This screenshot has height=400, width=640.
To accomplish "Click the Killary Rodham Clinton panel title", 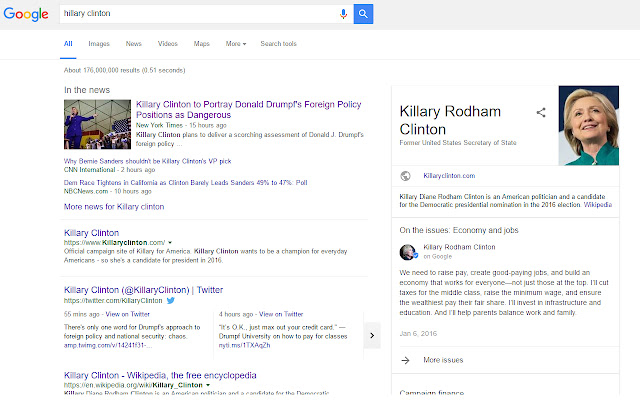I will pos(450,120).
